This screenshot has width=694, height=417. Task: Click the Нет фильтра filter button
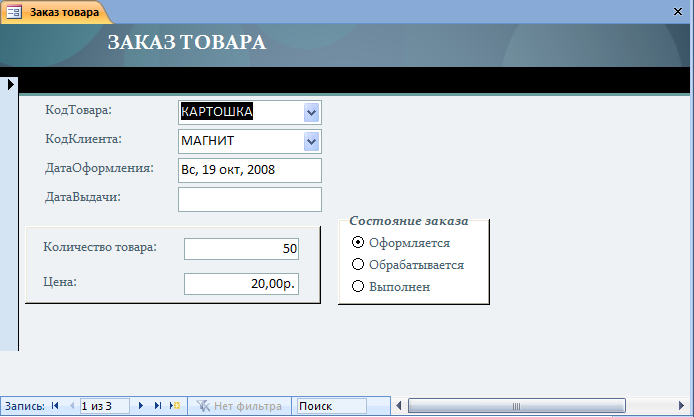(239, 406)
